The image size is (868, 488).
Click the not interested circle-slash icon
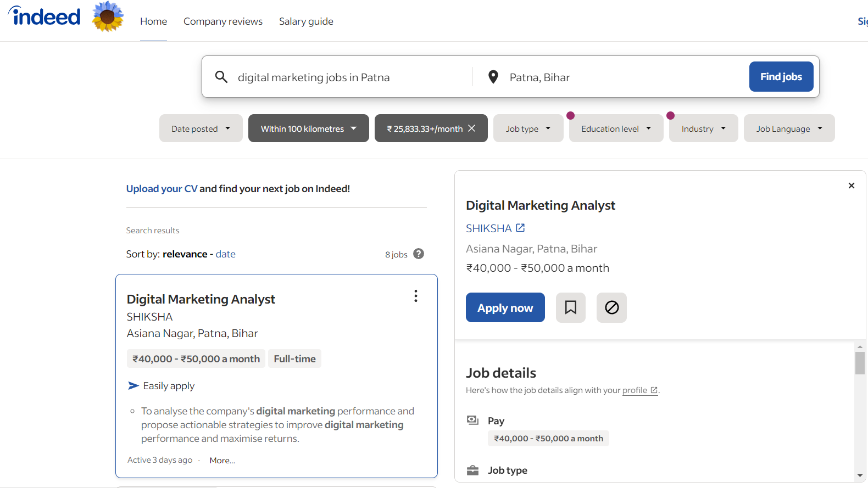pos(611,307)
